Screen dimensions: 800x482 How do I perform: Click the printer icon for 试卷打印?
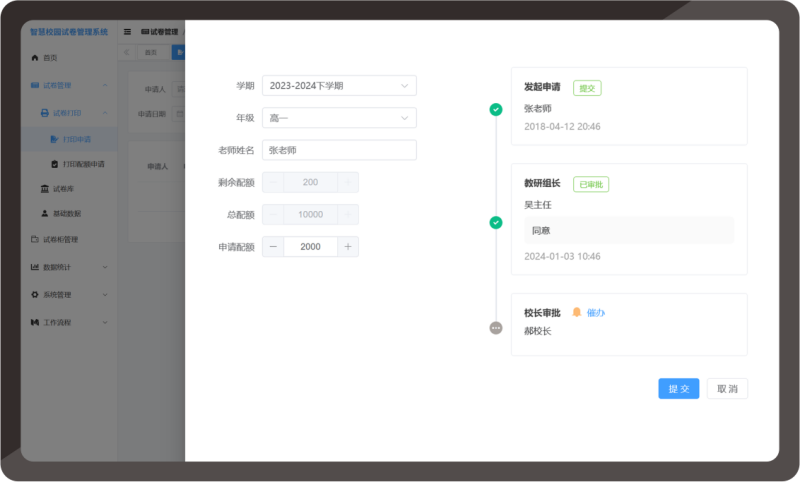pyautogui.click(x=45, y=113)
